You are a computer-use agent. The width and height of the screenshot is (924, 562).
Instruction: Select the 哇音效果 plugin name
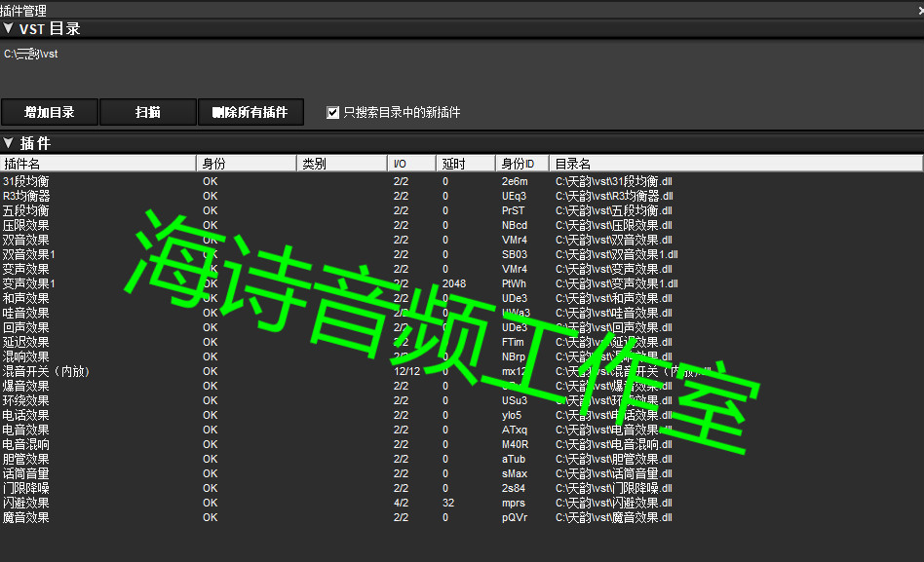pos(26,313)
